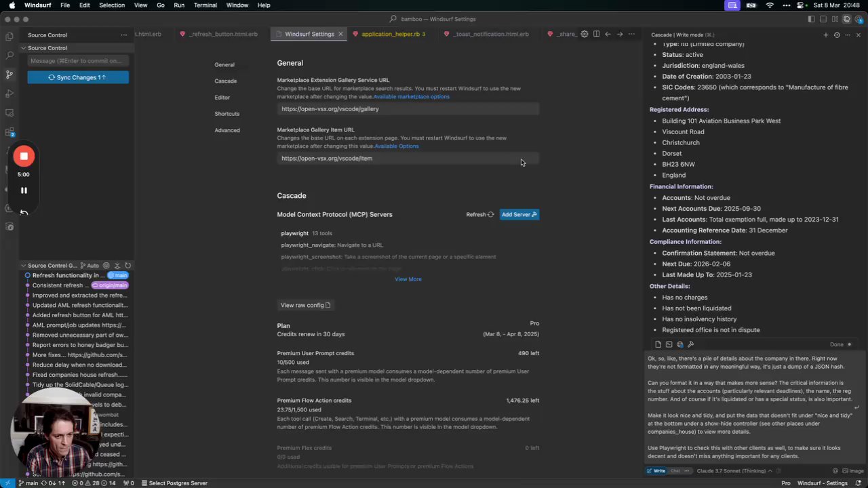
Task: Edit the Marketplace Extension Gallery Service URL field
Action: (408, 109)
